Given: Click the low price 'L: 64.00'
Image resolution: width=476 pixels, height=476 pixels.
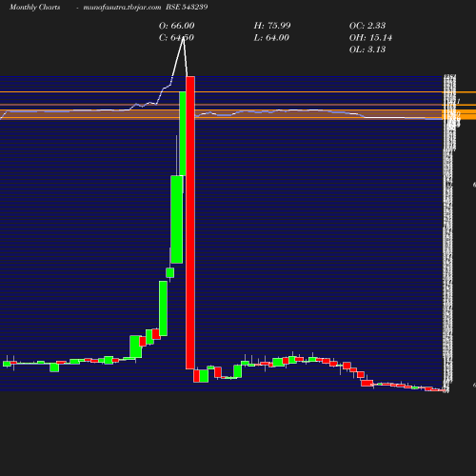Looking at the screenshot, I should (x=271, y=38).
